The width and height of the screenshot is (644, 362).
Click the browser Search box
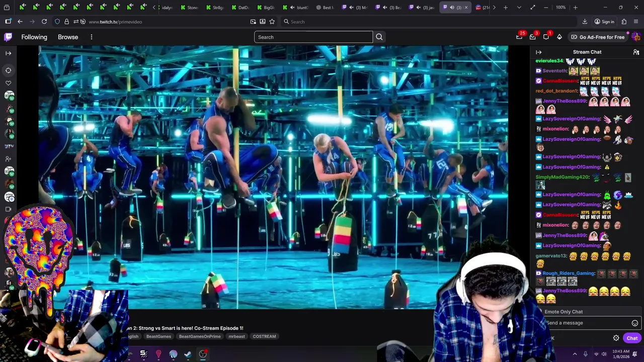pyautogui.click(x=428, y=22)
